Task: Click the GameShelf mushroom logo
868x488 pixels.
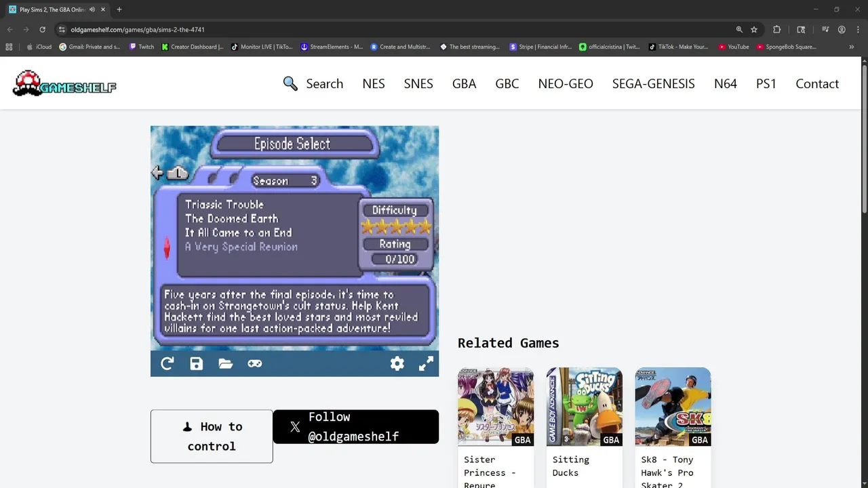Action: pyautogui.click(x=64, y=83)
